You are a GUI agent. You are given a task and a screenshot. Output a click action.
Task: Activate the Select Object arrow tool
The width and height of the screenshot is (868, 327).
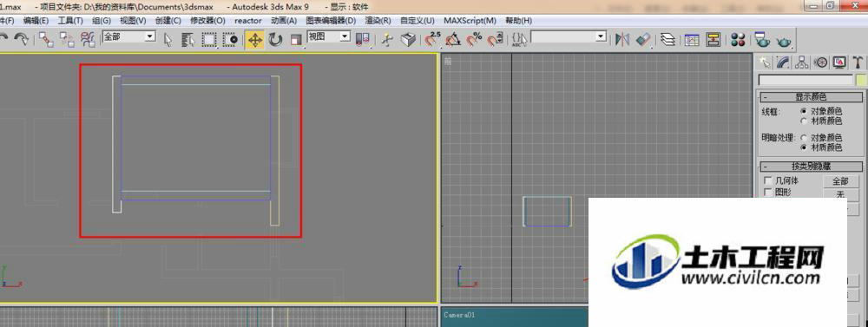coord(168,39)
